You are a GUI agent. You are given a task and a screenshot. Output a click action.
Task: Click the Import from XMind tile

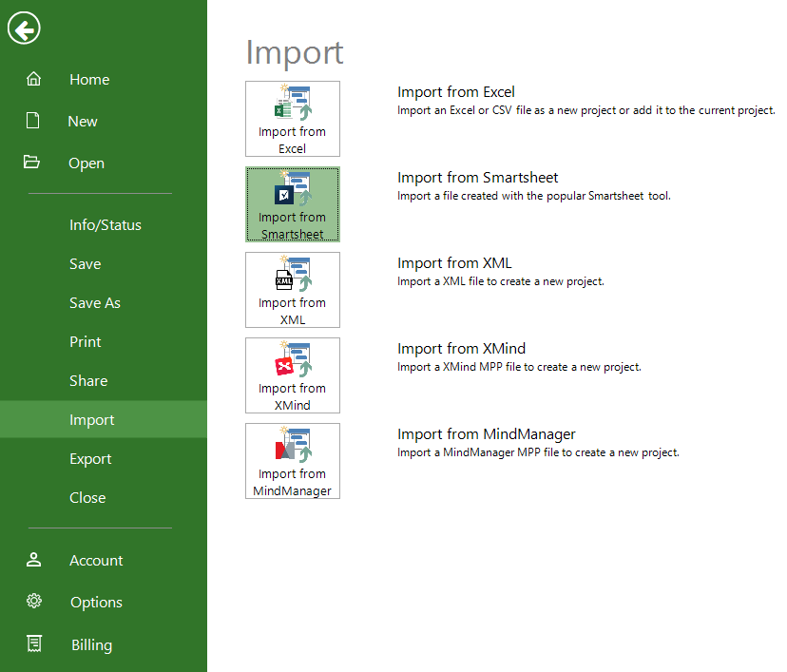293,375
